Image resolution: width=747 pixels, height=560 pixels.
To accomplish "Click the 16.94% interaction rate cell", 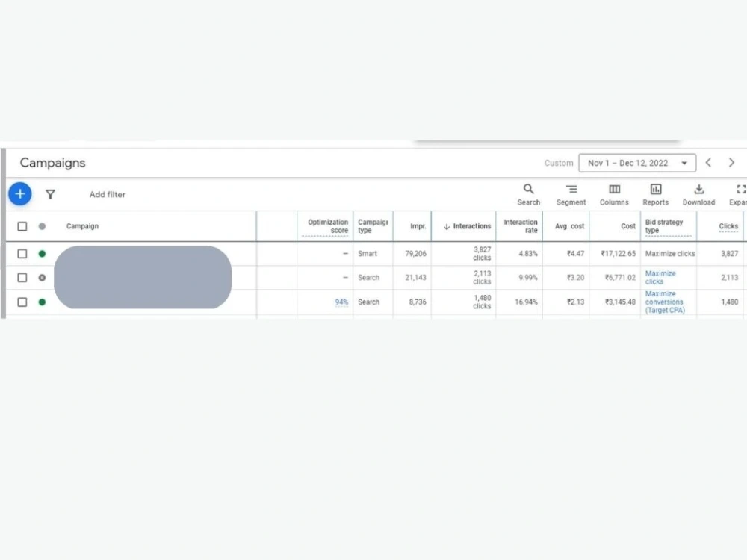I will pyautogui.click(x=526, y=302).
